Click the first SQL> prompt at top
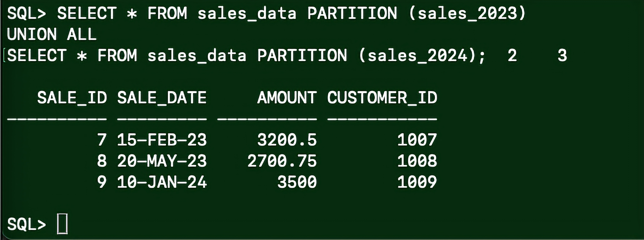Screen dimensions: 644x240 pyautogui.click(x=27, y=13)
